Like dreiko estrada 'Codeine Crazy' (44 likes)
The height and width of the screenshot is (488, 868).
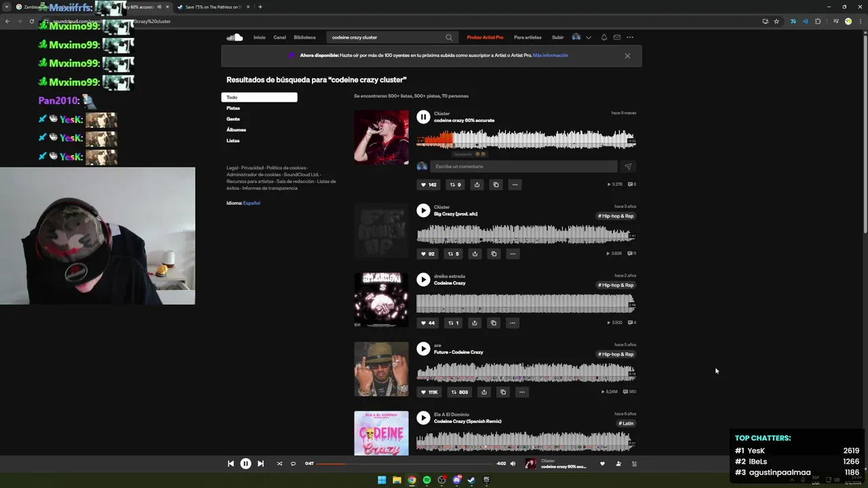point(428,323)
